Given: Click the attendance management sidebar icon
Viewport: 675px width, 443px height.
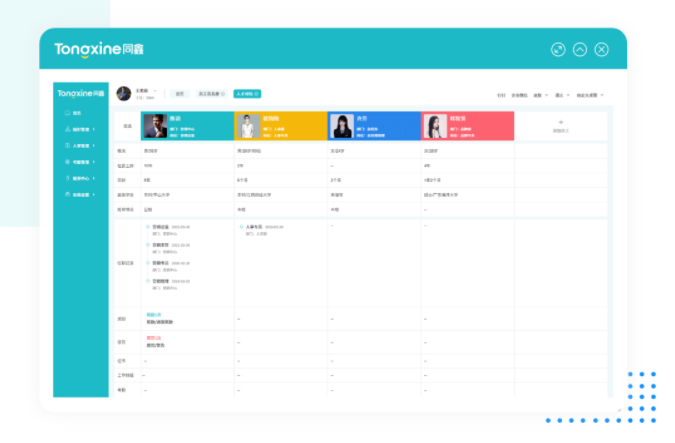Looking at the screenshot, I should coord(66,161).
